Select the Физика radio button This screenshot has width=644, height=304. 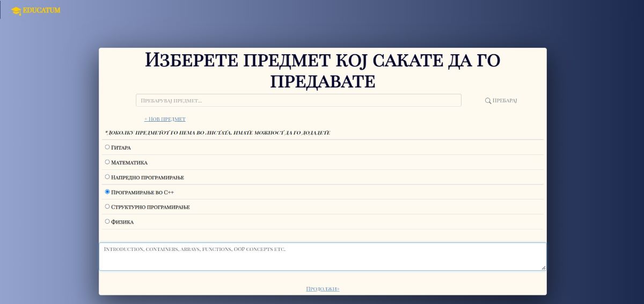pyautogui.click(x=107, y=221)
